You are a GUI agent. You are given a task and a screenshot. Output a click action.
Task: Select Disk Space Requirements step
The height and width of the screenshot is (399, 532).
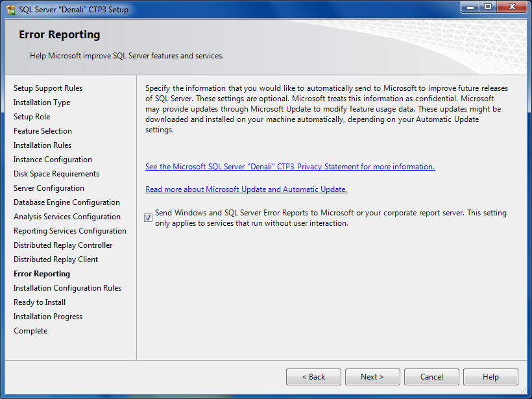56,174
